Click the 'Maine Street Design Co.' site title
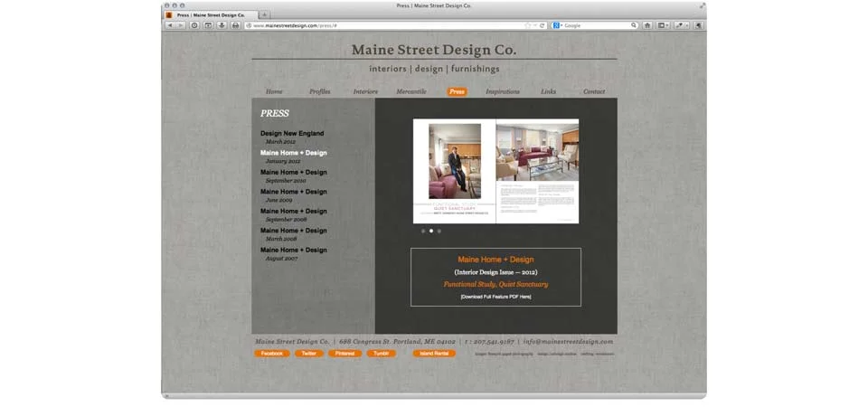This screenshot has height=407, width=868. pyautogui.click(x=434, y=50)
